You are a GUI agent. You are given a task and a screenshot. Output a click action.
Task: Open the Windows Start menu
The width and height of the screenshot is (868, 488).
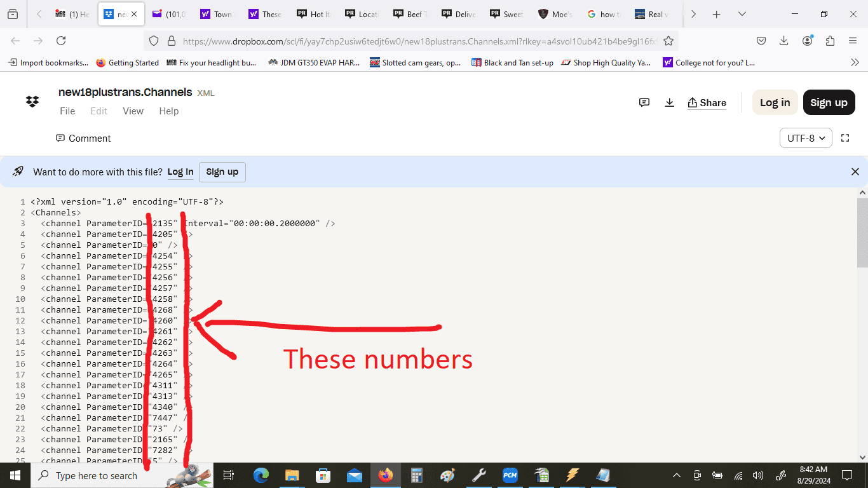[x=15, y=475]
